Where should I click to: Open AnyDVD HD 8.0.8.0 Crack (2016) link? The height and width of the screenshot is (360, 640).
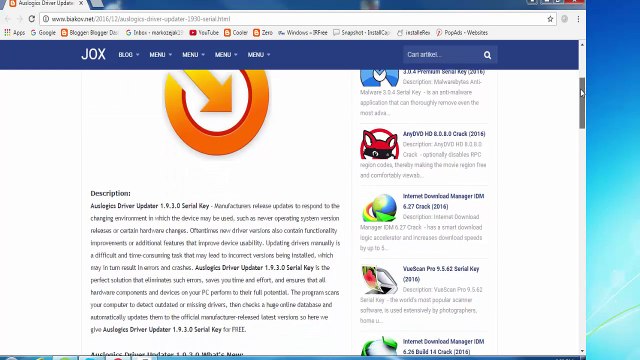[x=444, y=134]
